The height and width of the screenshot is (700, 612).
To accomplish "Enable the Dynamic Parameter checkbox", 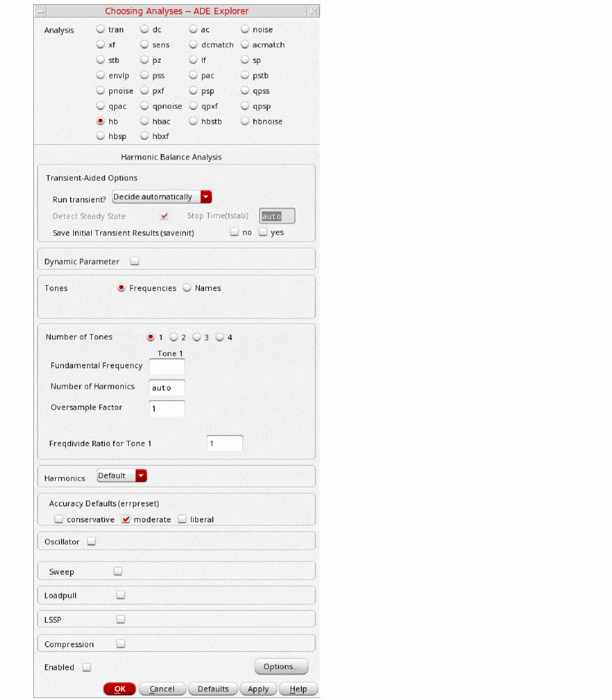I will coord(135,261).
